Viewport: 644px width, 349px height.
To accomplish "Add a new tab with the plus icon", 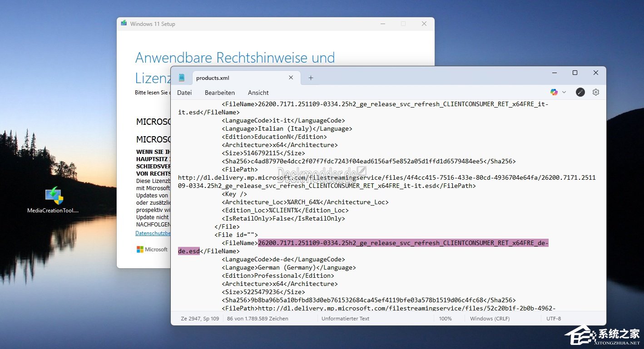I will tap(311, 78).
